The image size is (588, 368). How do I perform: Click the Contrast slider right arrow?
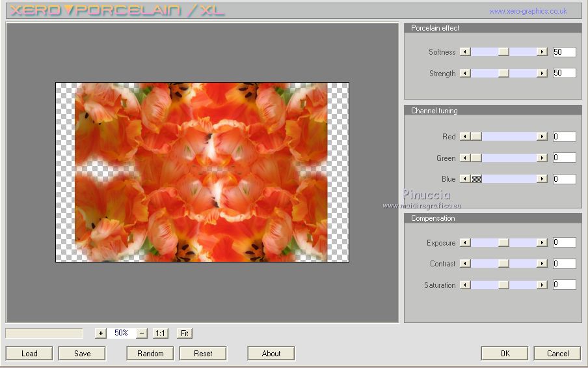[542, 264]
